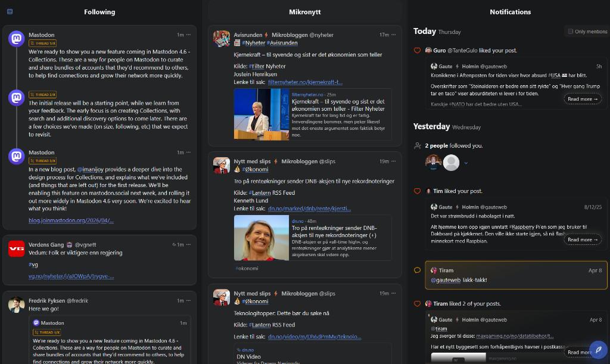Enable the Only mentions checkbox

(570, 32)
